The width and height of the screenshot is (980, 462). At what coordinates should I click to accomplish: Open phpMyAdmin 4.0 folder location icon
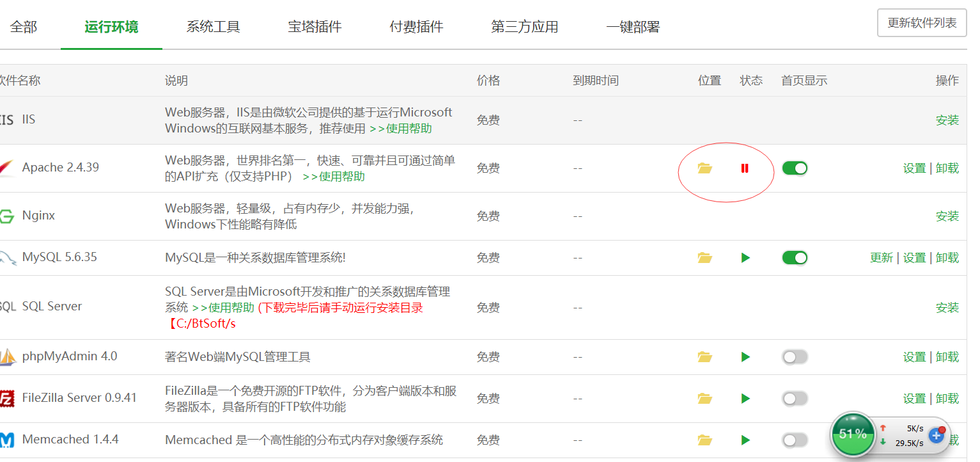coord(704,357)
